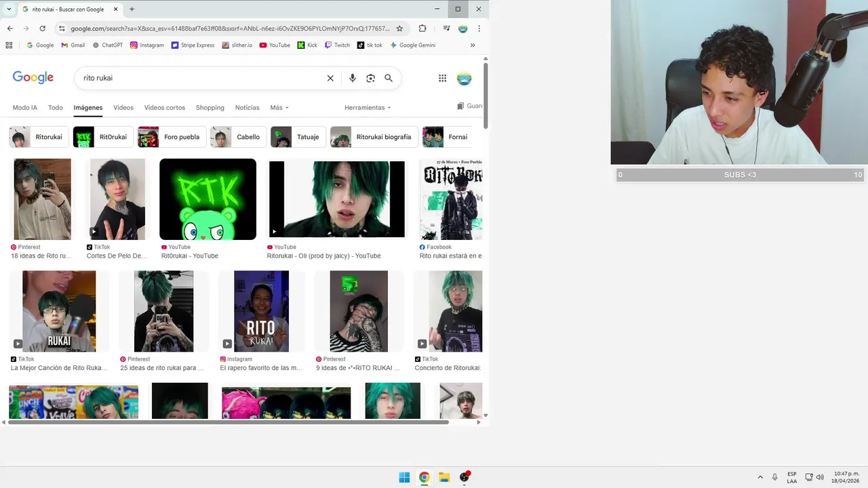Open the Ritorukai - Oli YouTube video thumbnail

click(337, 199)
